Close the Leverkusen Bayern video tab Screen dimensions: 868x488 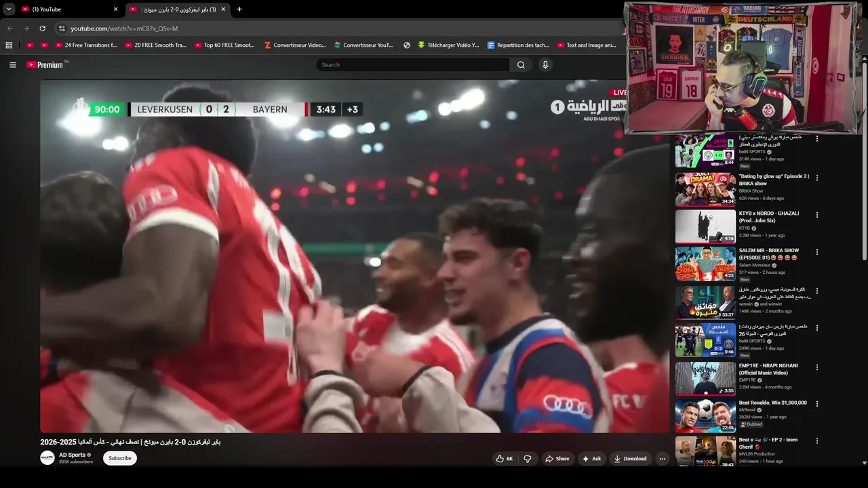pyautogui.click(x=223, y=9)
